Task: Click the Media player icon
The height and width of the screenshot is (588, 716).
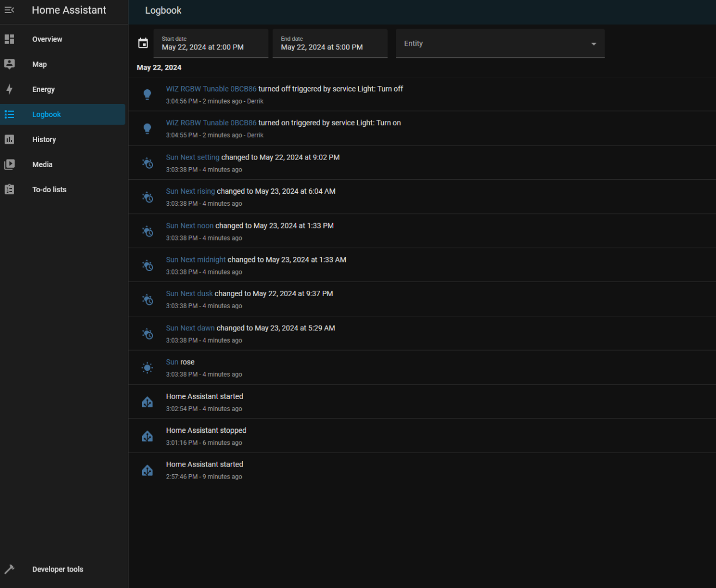Action: point(9,164)
